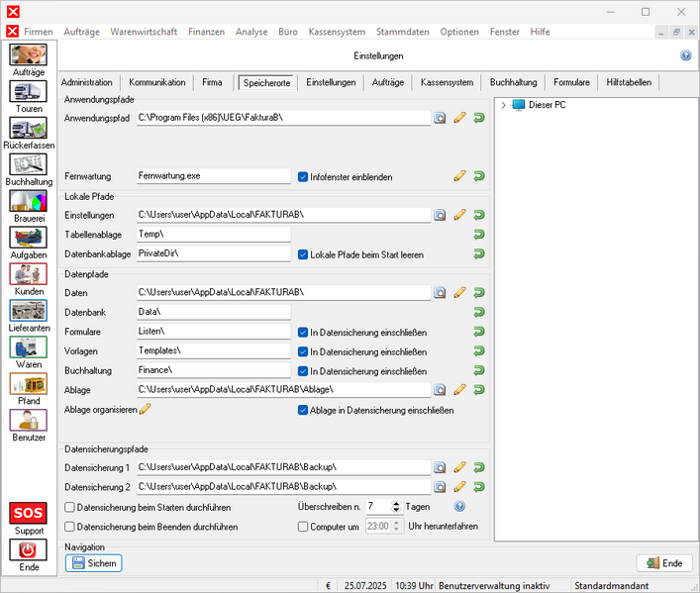The width and height of the screenshot is (700, 593).
Task: Expand the Dieser PC tree node
Action: tap(503, 105)
